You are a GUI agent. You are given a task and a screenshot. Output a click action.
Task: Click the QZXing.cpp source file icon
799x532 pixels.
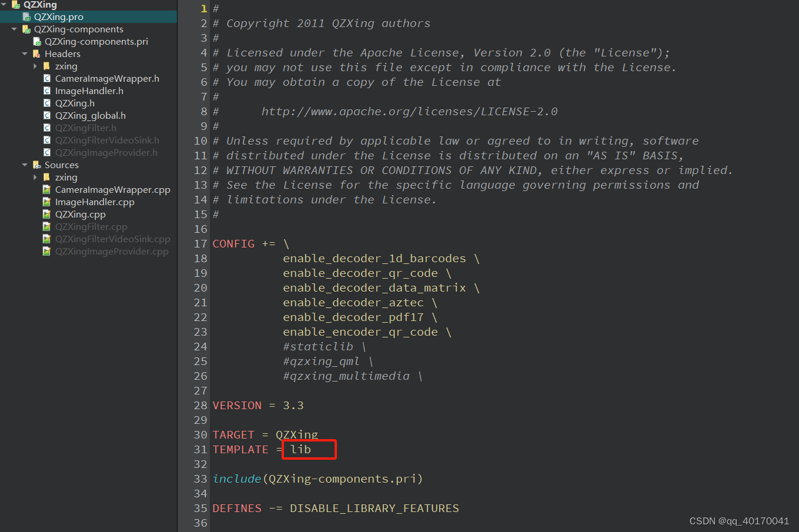click(47, 214)
